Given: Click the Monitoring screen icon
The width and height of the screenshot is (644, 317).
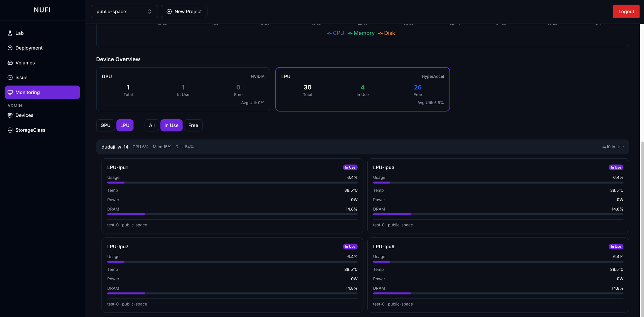Looking at the screenshot, I should [10, 92].
